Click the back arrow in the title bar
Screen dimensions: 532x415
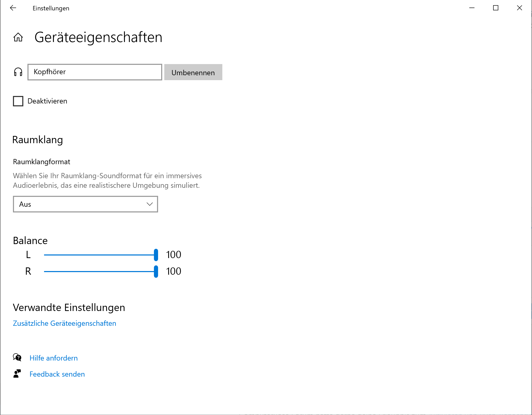tap(13, 8)
